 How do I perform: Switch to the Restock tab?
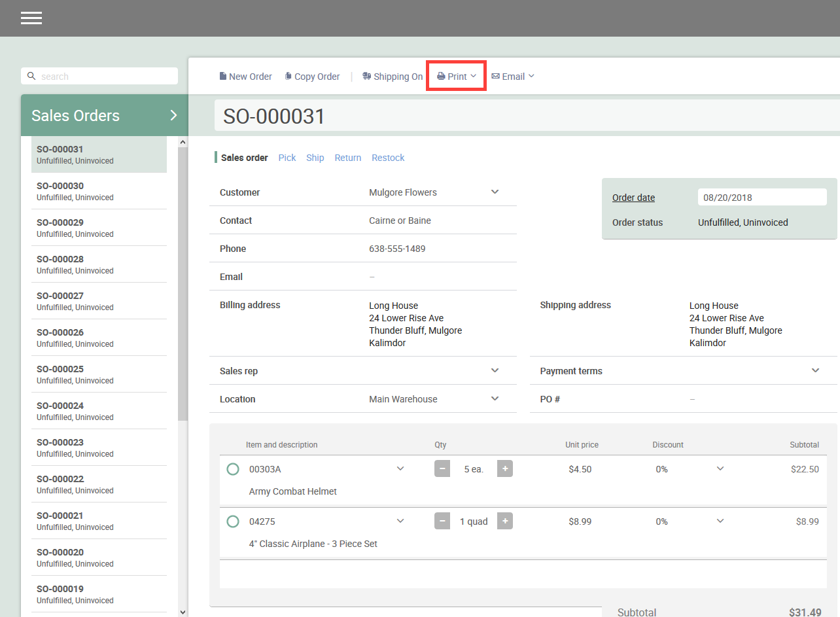pos(388,158)
